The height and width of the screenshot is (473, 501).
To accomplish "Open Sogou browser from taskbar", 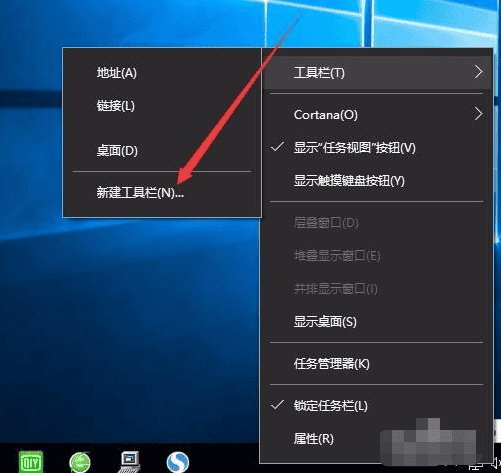I will coord(178,462).
